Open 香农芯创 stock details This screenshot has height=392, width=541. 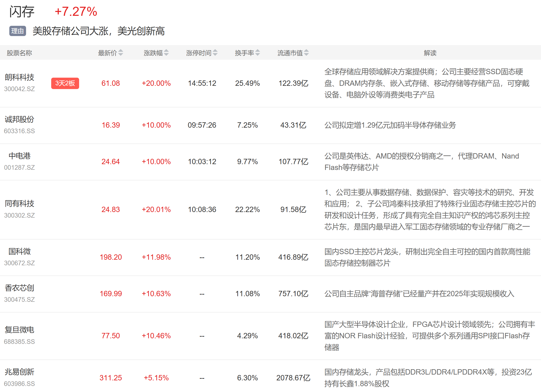[20, 288]
